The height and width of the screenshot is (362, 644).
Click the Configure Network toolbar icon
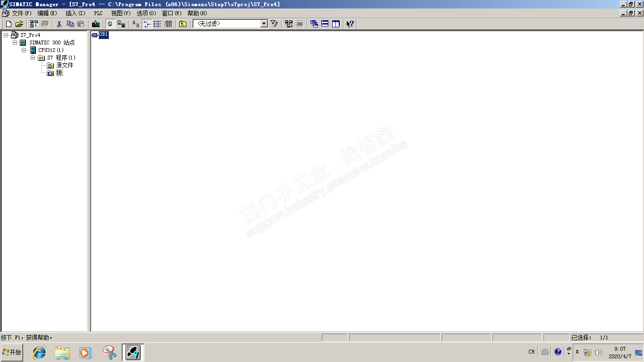(289, 24)
